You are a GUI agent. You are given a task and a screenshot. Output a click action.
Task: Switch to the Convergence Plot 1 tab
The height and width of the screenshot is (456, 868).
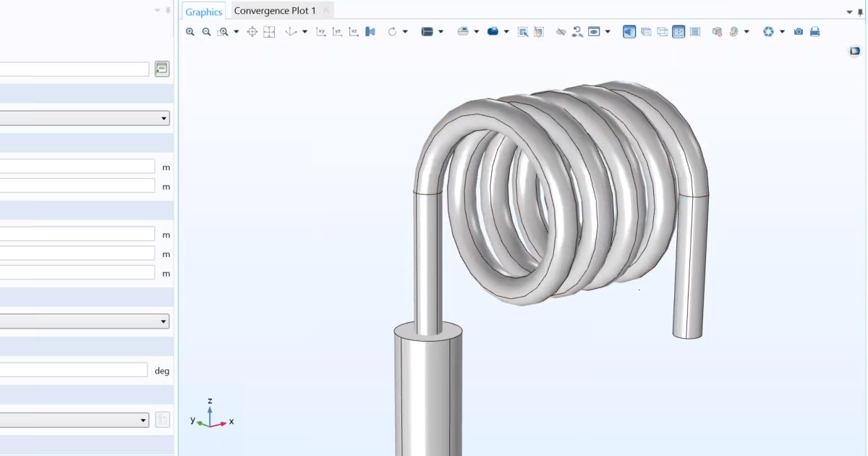coord(275,11)
